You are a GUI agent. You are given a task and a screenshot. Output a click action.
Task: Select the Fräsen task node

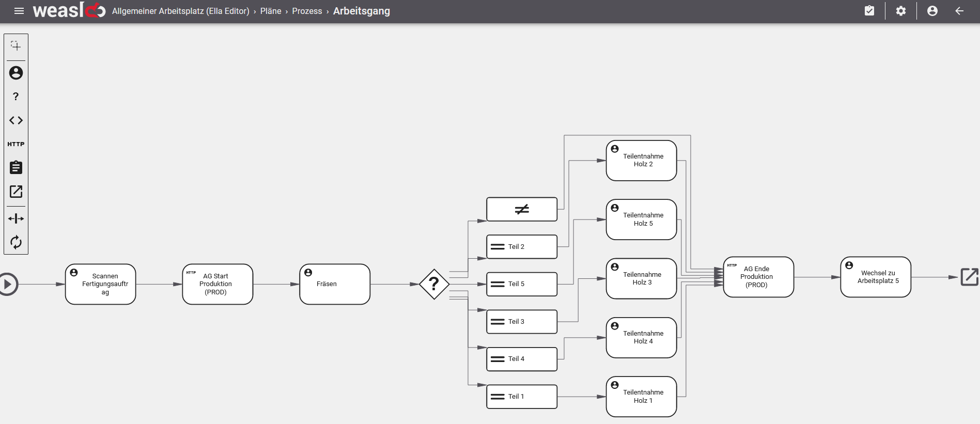pos(335,284)
